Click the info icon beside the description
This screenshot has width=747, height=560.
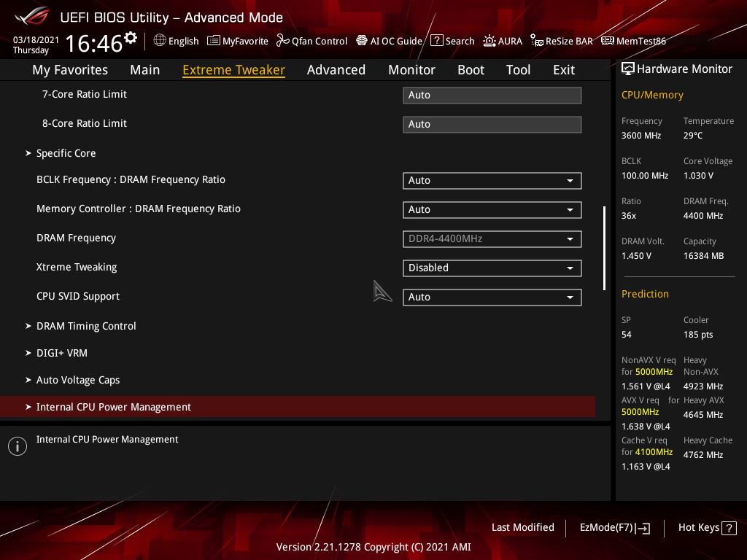coord(18,446)
